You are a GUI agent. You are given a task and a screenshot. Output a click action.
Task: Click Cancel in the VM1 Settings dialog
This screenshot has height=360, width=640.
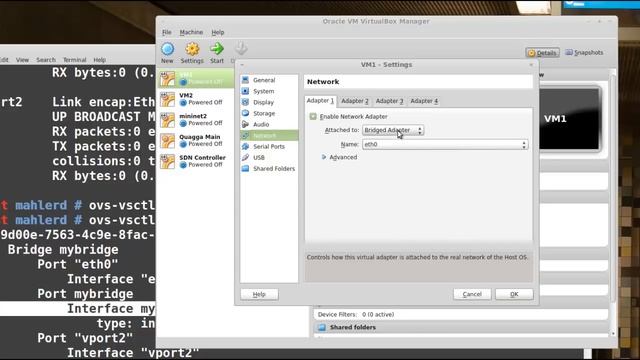pos(472,294)
